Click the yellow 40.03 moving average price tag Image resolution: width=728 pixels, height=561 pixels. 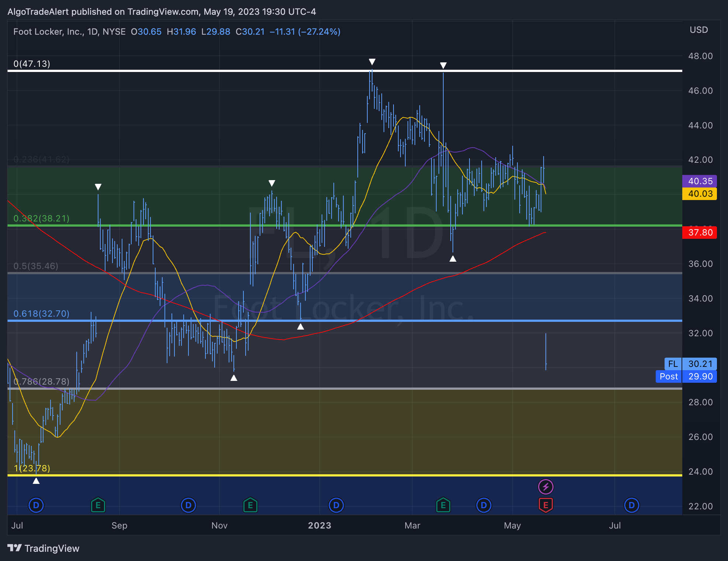pyautogui.click(x=700, y=193)
